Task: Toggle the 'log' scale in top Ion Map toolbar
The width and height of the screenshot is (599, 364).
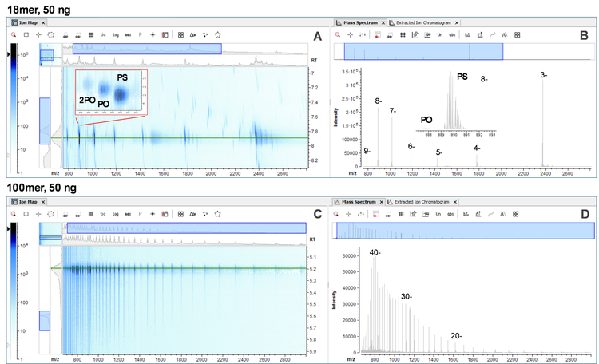Action: tap(116, 35)
